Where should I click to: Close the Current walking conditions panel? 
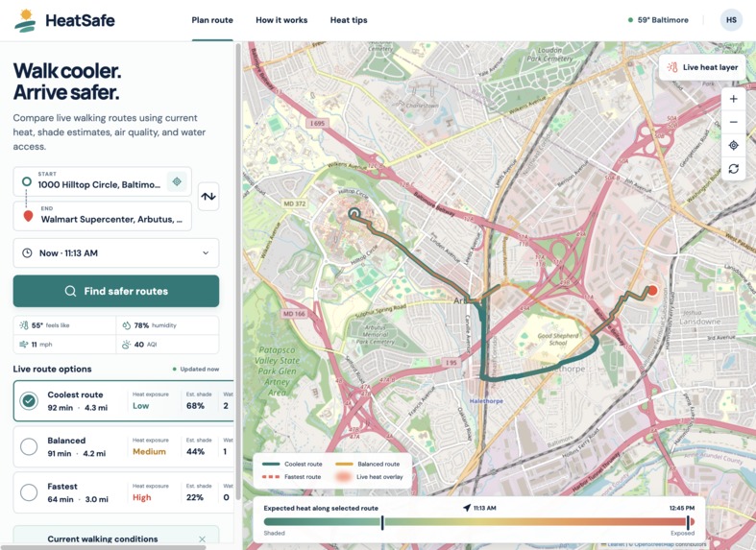point(202,538)
